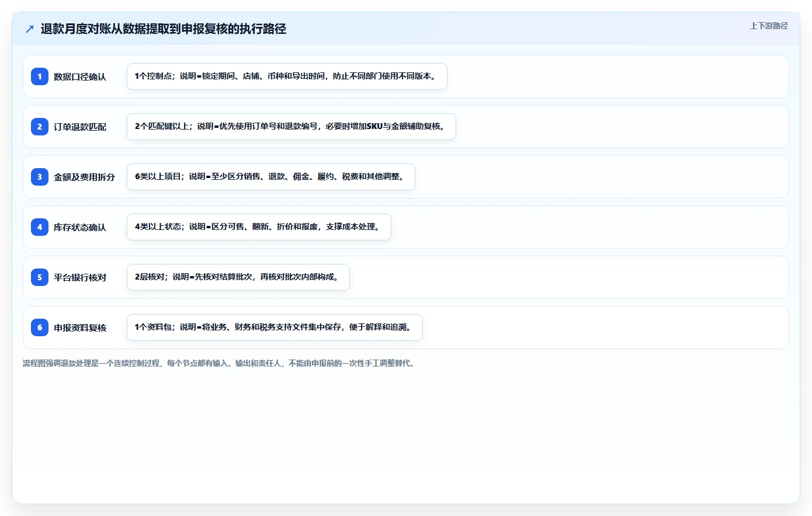The height and width of the screenshot is (516, 812).
Task: Click the step 2 number badge
Action: tap(40, 127)
